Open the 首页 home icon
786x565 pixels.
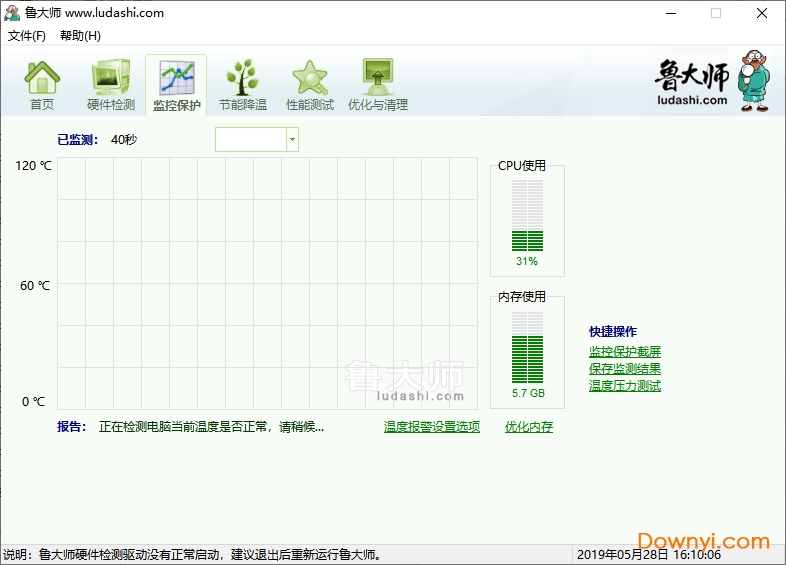(42, 78)
